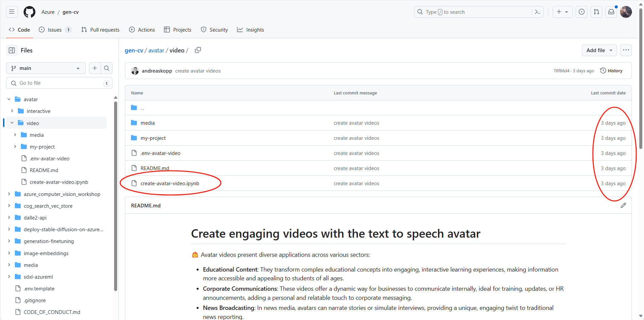Viewport: 644px width, 320px height.
Task: Click the file tree scrollbar
Action: pos(115,196)
